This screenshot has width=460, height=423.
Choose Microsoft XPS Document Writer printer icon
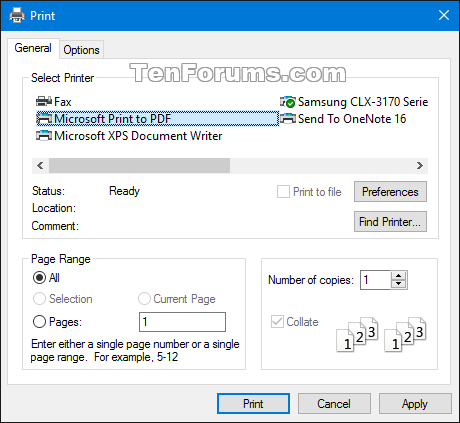click(x=44, y=136)
